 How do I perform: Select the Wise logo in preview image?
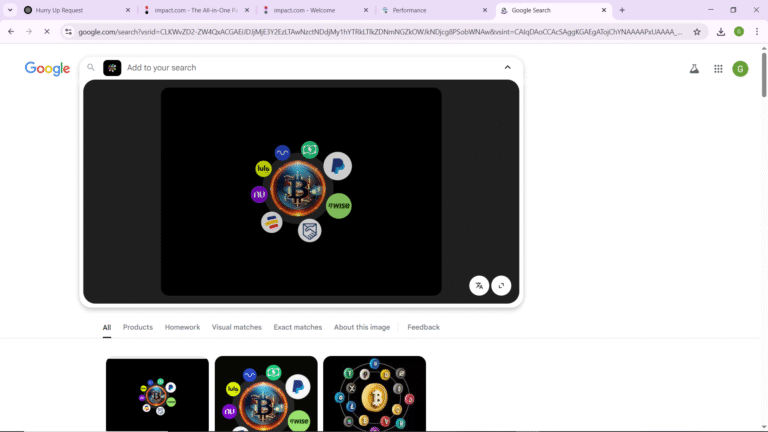338,206
